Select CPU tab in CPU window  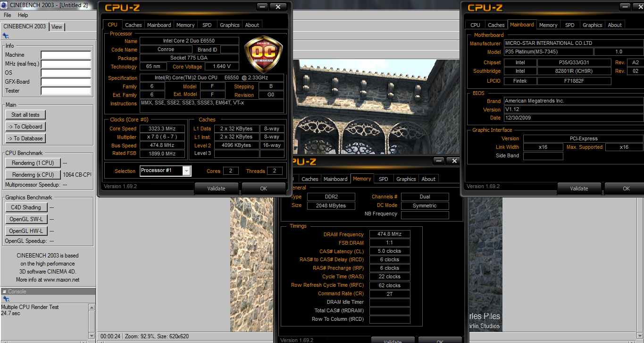click(113, 25)
